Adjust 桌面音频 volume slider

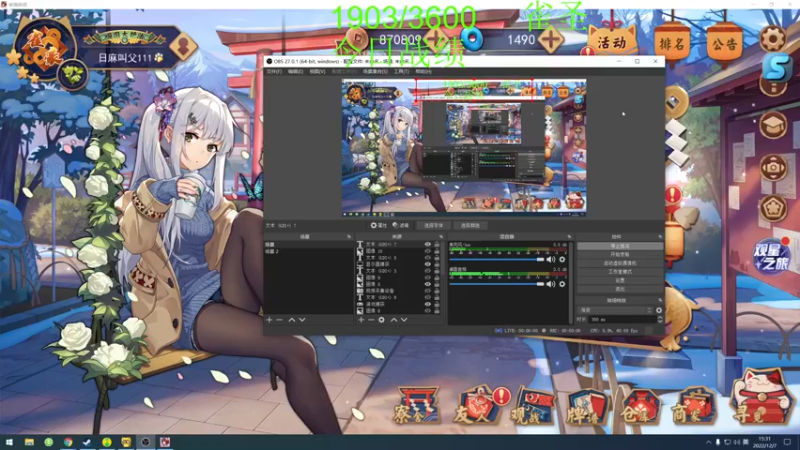click(x=496, y=284)
